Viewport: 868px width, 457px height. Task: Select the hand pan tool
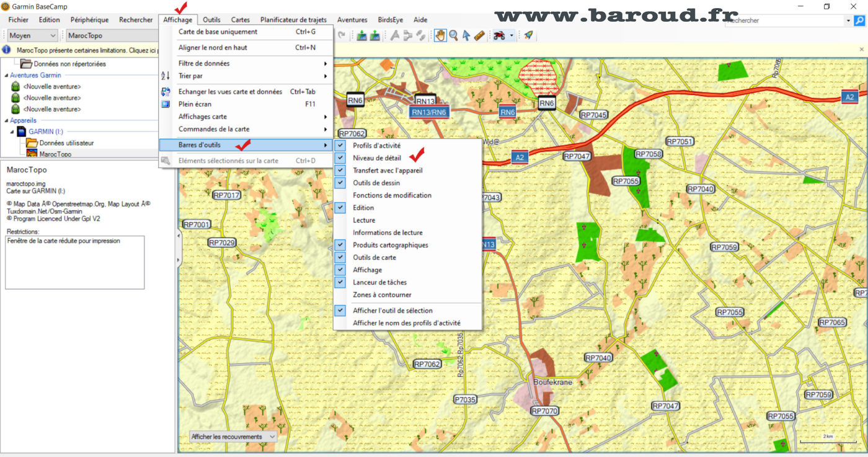click(440, 36)
